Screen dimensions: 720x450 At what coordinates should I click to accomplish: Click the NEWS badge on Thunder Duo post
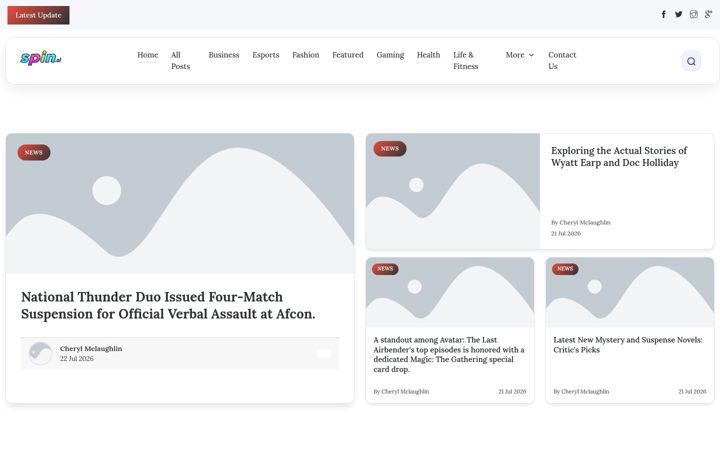tap(34, 152)
